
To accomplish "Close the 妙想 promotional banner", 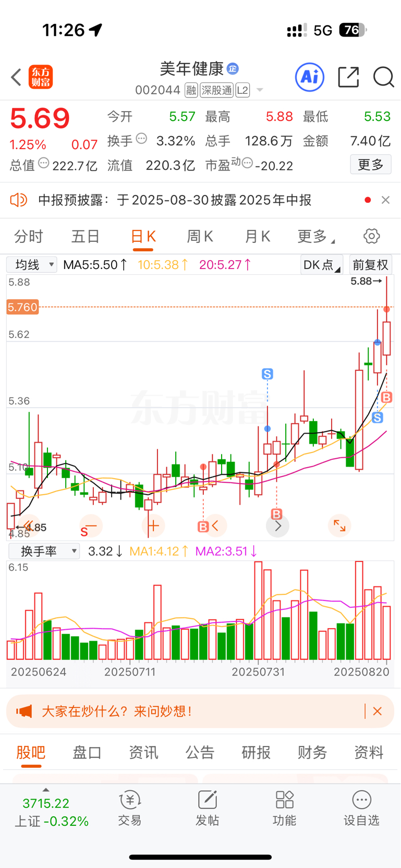I will [x=378, y=711].
